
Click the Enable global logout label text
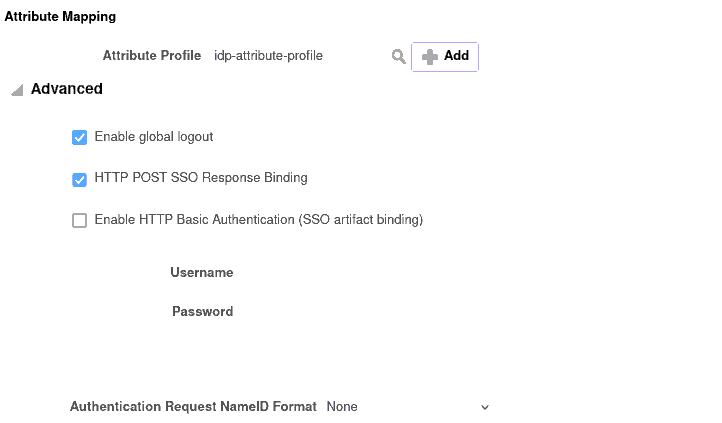[154, 137]
